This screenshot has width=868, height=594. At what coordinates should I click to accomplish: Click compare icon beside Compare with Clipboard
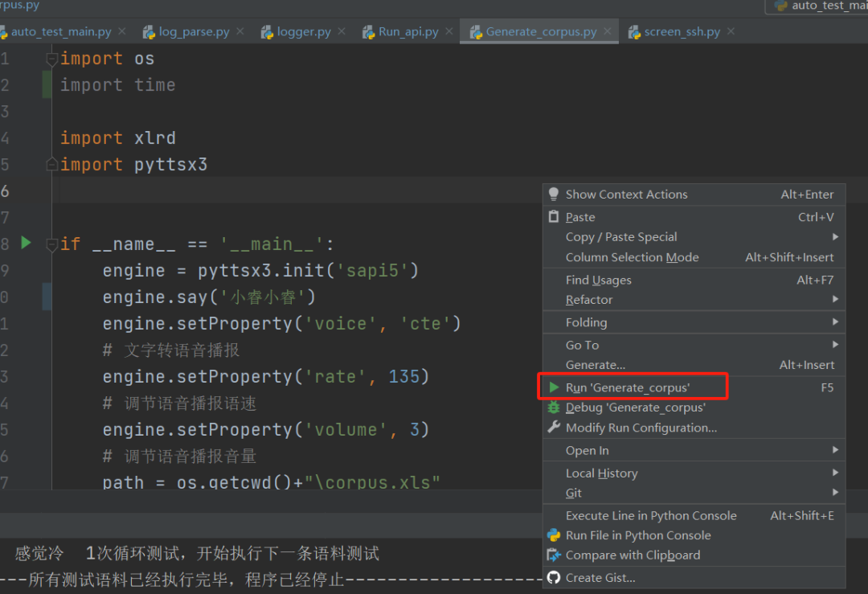pos(554,555)
